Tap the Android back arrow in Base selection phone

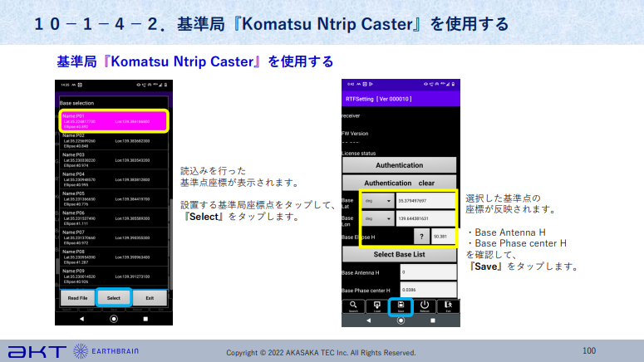[x=81, y=319]
